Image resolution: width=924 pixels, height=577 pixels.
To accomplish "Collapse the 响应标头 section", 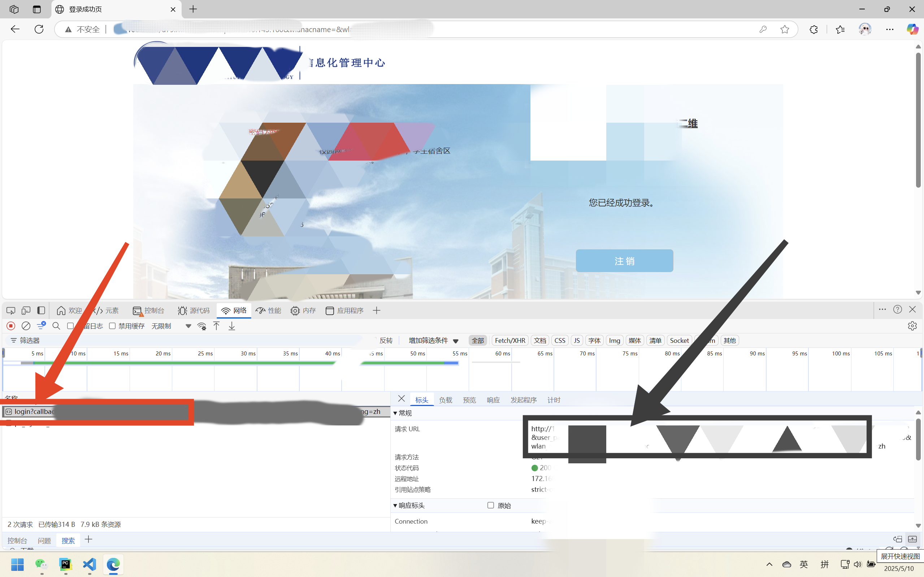I will point(409,506).
